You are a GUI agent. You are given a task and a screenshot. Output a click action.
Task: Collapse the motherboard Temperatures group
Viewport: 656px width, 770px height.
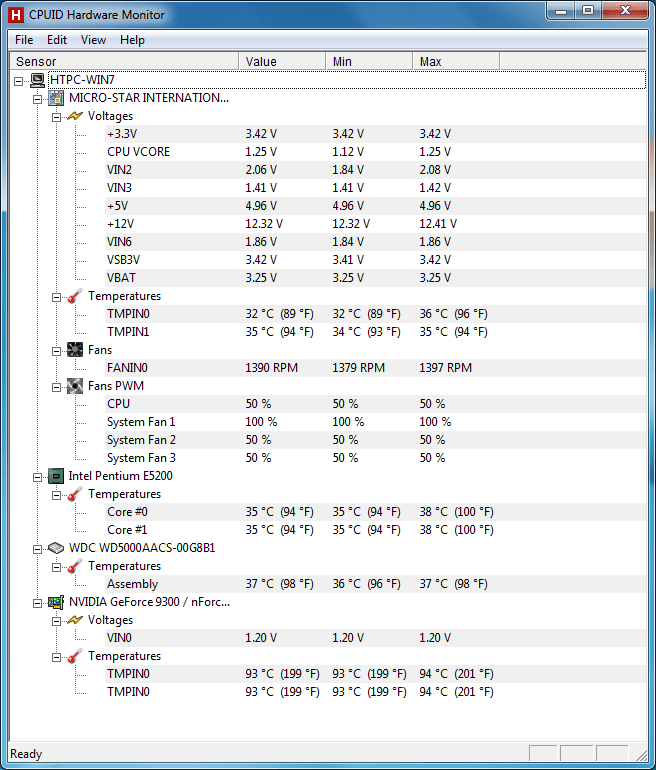click(x=56, y=298)
